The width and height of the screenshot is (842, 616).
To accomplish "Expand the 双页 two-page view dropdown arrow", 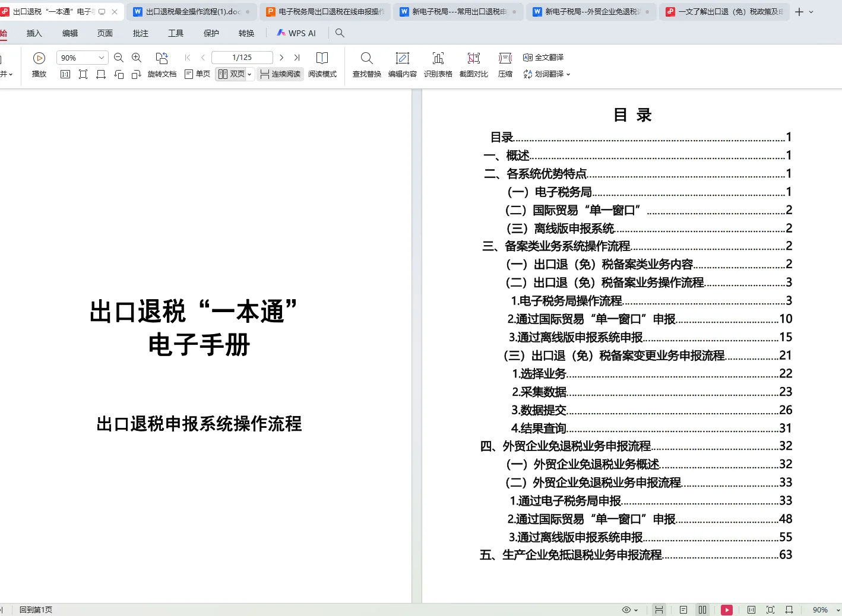I will coord(249,74).
